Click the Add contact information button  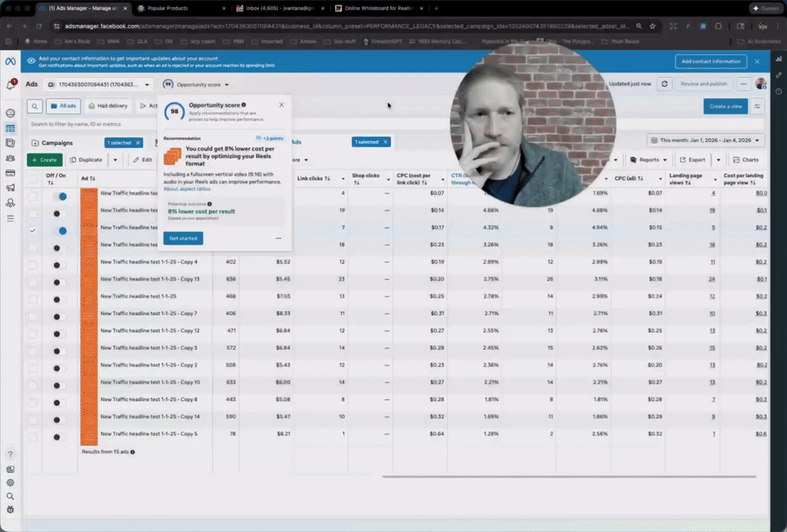(711, 62)
